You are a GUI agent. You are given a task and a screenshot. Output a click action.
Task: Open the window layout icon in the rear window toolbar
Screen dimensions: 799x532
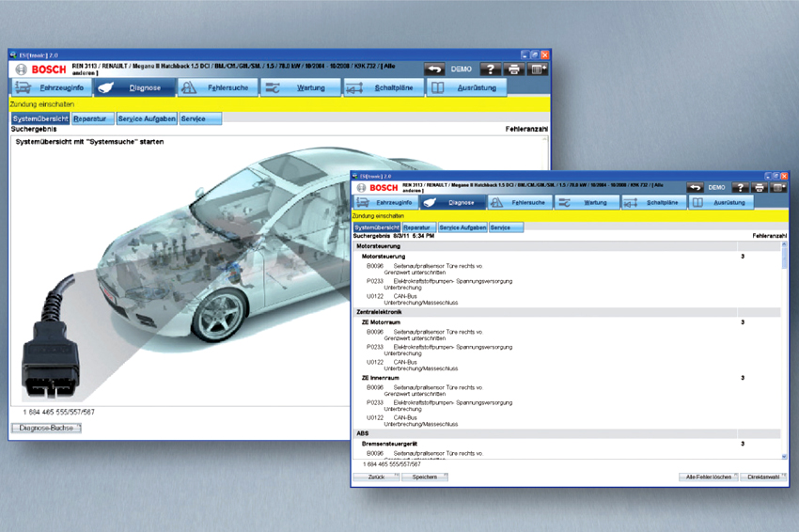click(538, 69)
